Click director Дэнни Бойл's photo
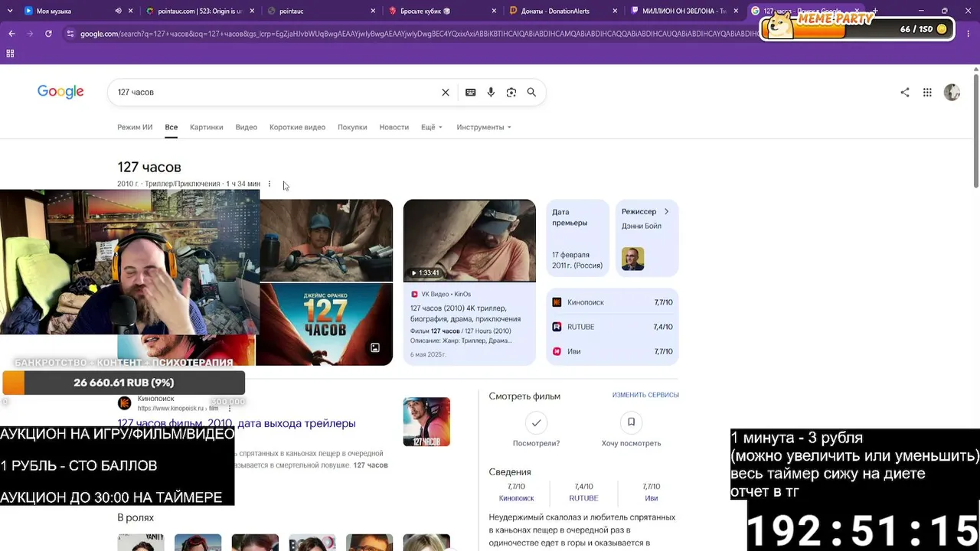The image size is (980, 551). (632, 259)
